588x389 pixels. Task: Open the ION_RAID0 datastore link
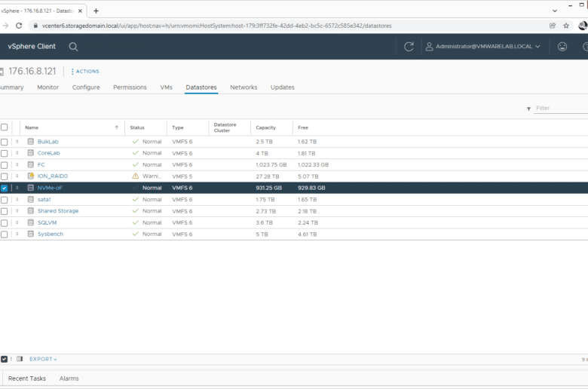53,176
